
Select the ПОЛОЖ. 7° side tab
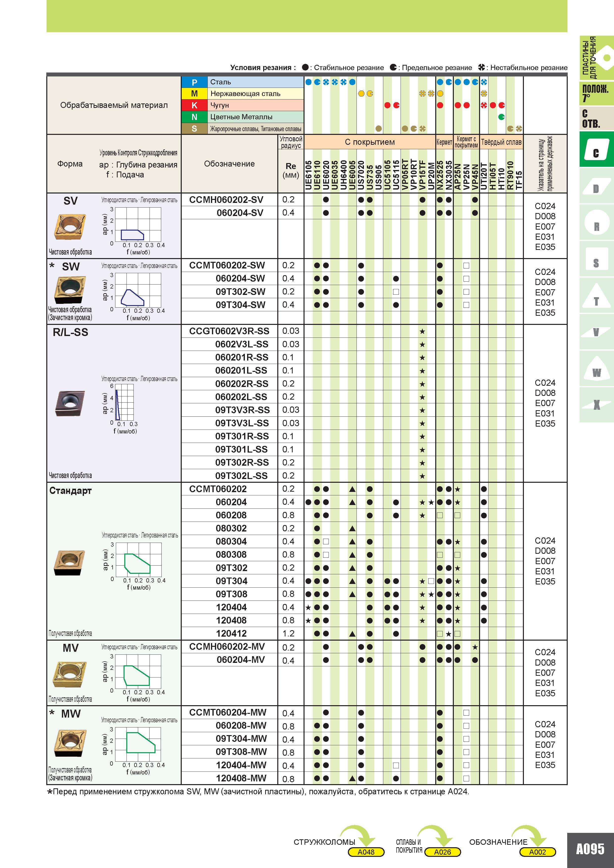[596, 93]
